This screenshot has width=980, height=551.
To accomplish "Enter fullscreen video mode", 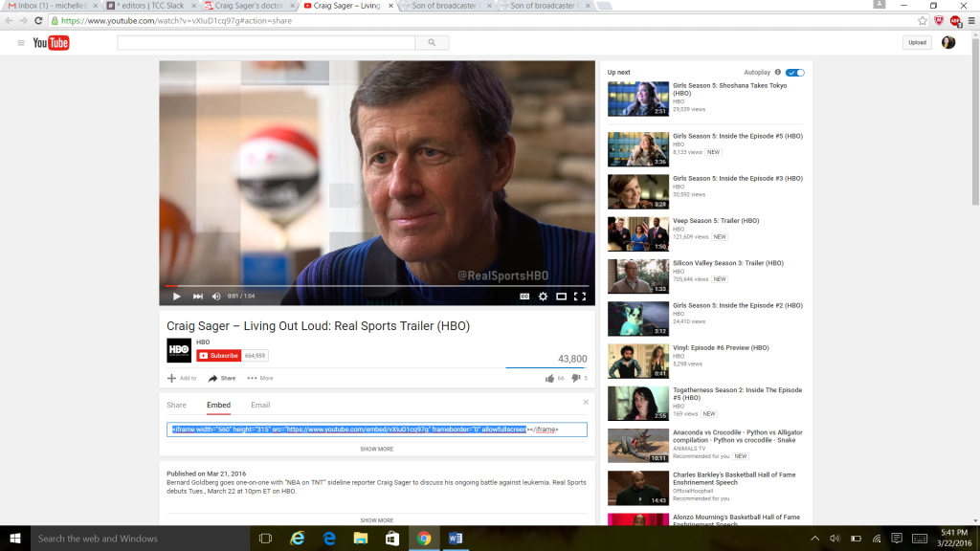I will 579,297.
